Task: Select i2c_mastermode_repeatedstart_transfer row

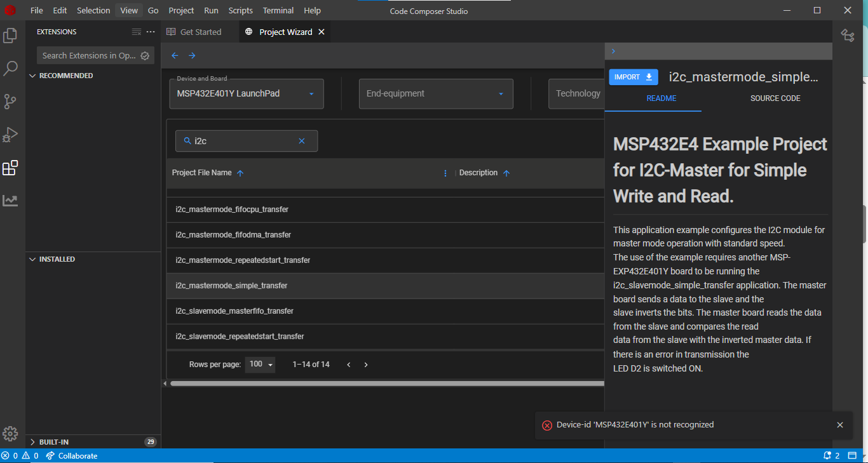Action: tap(386, 260)
